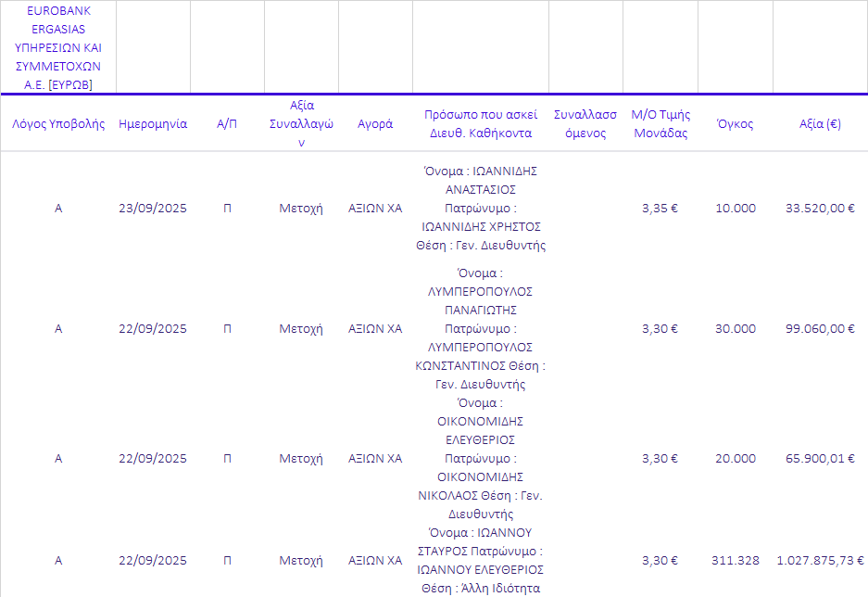Select the ΙΩΑΝΝΙΔΗΣ ΑΝΑΣΤΑΣΙΟΣ person cell
The width and height of the screenshot is (868, 597).
click(x=481, y=209)
